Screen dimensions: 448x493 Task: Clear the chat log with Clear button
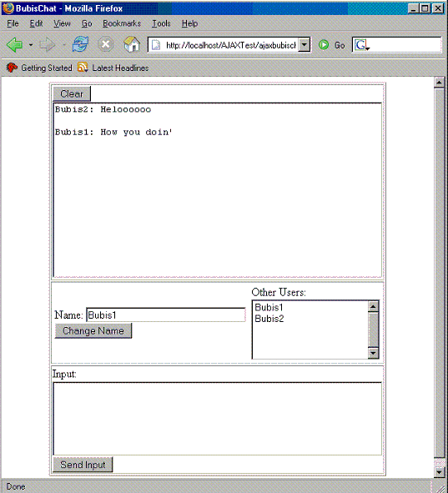[x=72, y=93]
